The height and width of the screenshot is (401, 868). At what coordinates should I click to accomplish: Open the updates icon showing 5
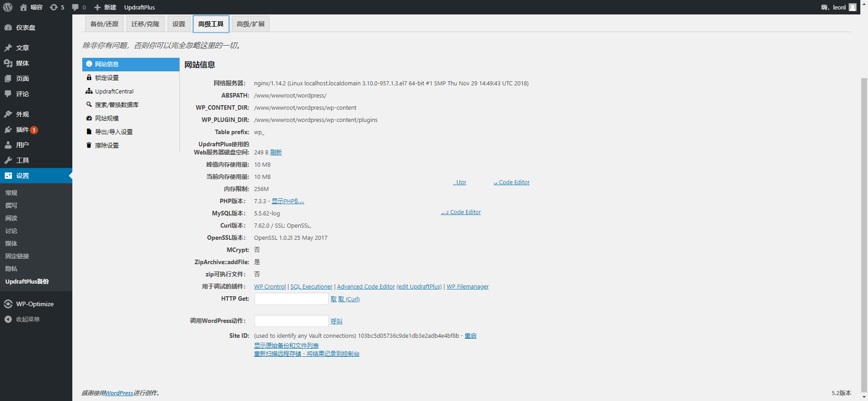click(54, 7)
